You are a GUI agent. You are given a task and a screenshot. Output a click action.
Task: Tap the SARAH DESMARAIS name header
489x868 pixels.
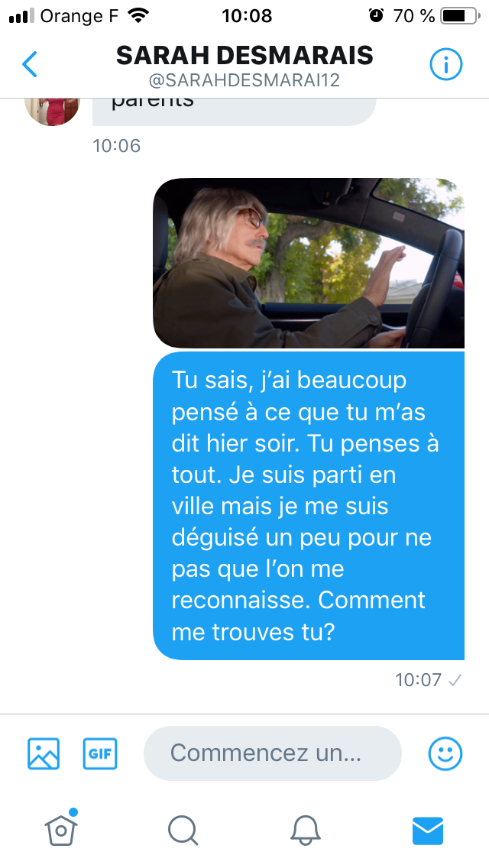click(x=244, y=55)
